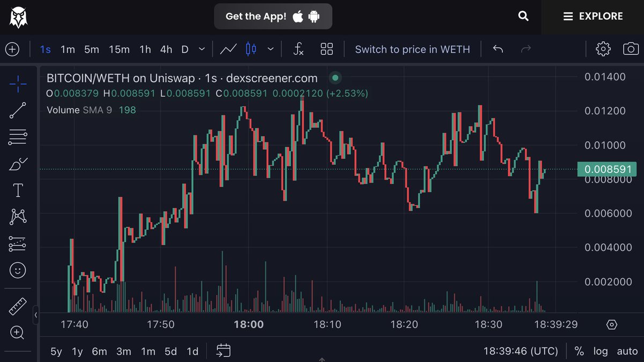Choose the line chart style icon
This screenshot has height=362, width=644.
coord(229,49)
